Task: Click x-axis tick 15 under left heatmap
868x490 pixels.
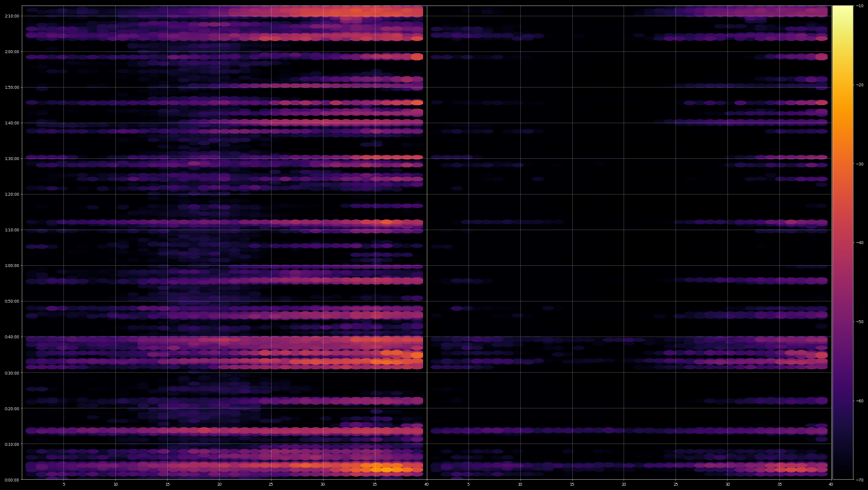Action: click(x=167, y=485)
